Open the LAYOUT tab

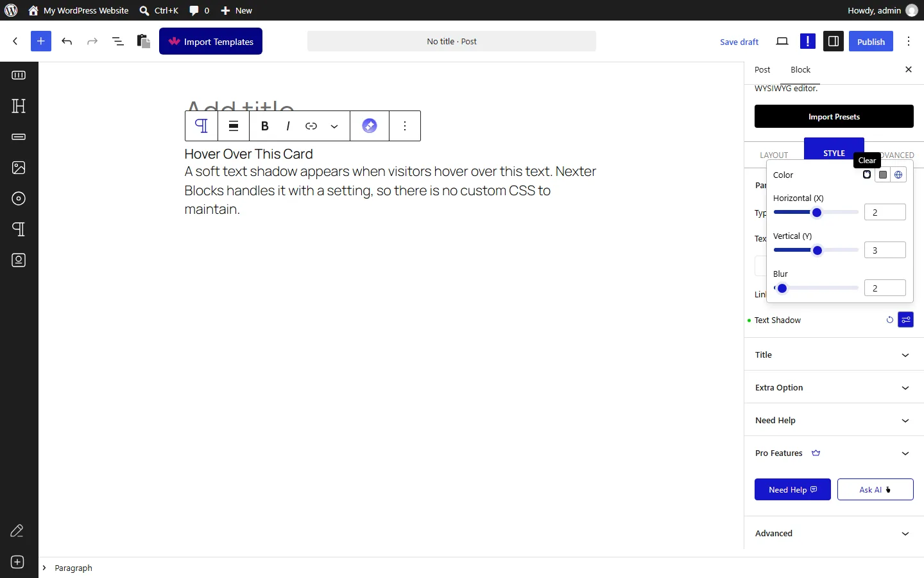(774, 155)
